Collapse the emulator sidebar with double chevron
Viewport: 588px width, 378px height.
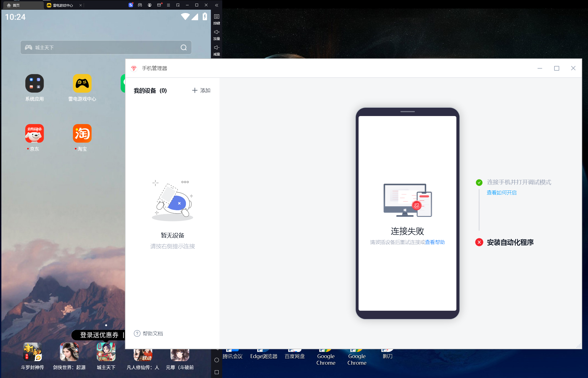pyautogui.click(x=217, y=5)
